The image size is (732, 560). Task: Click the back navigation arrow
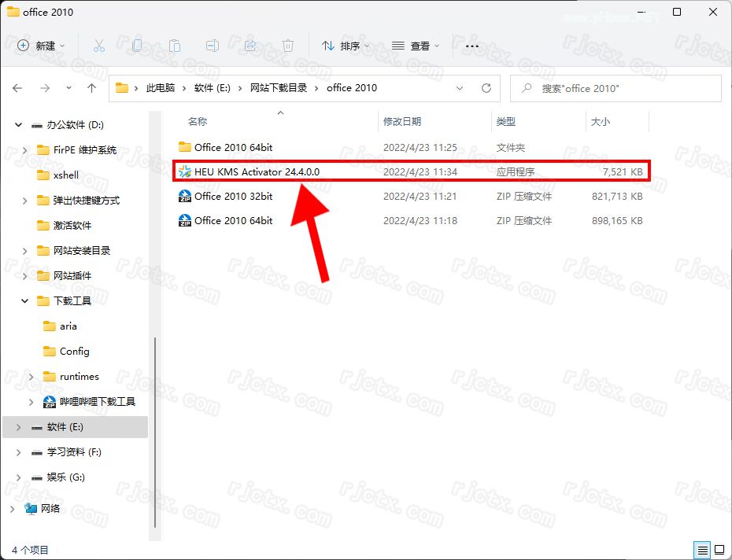click(17, 89)
